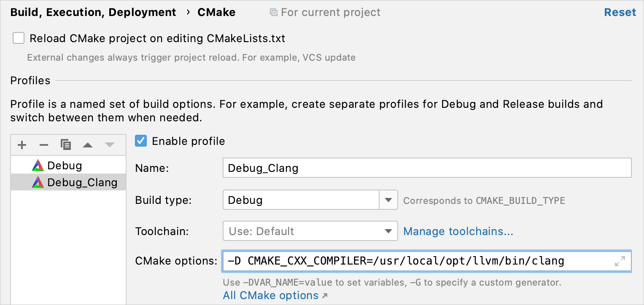Add a new CMake profile

coord(22,145)
